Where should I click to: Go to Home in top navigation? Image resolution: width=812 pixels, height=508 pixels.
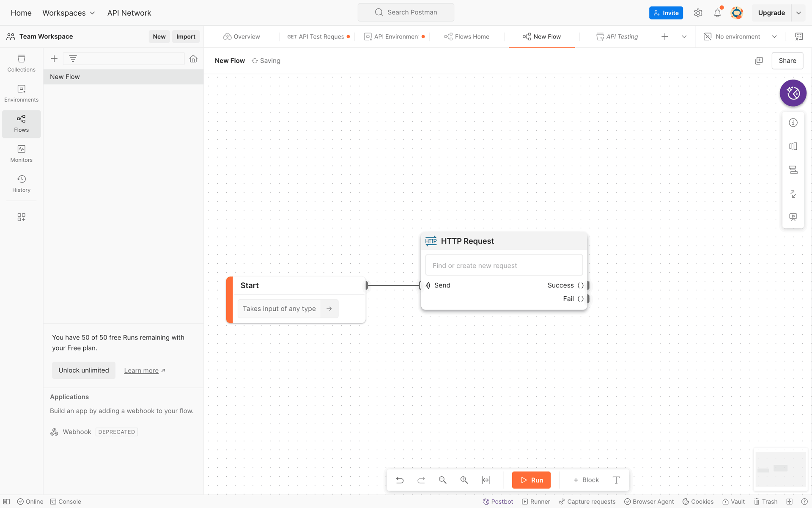[x=21, y=13]
